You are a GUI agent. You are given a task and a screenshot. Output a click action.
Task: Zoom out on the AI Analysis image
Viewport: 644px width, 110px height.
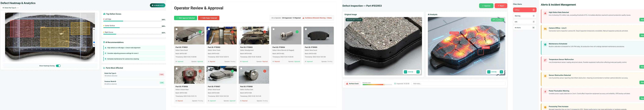[489, 72]
